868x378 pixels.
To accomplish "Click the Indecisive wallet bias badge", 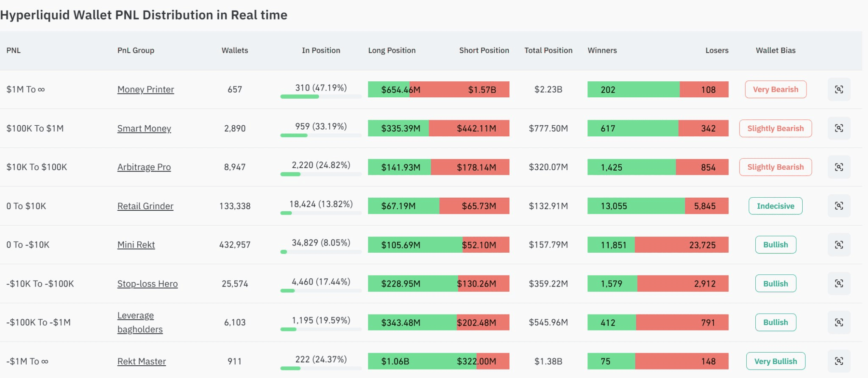I will (776, 206).
